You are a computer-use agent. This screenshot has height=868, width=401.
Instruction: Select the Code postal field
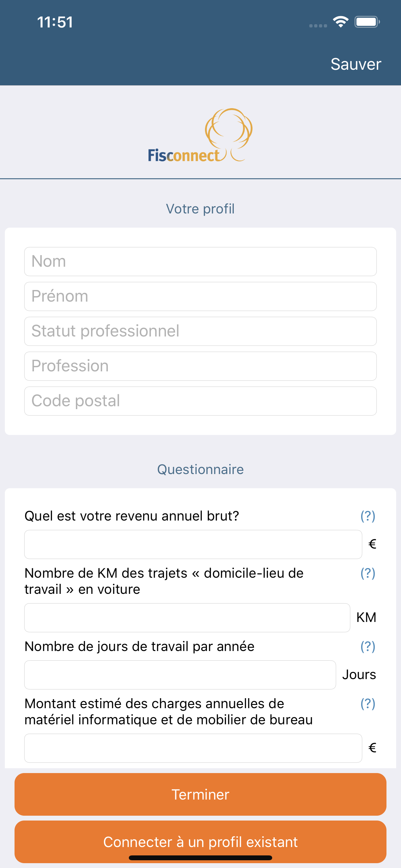(200, 401)
